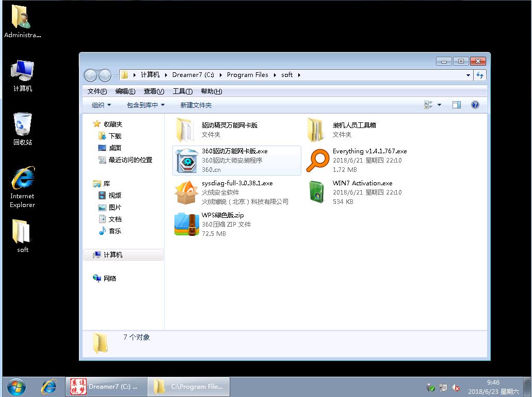Select the sysdiag-full-3.0.38.1.exe icon
532x397 pixels.
point(186,193)
